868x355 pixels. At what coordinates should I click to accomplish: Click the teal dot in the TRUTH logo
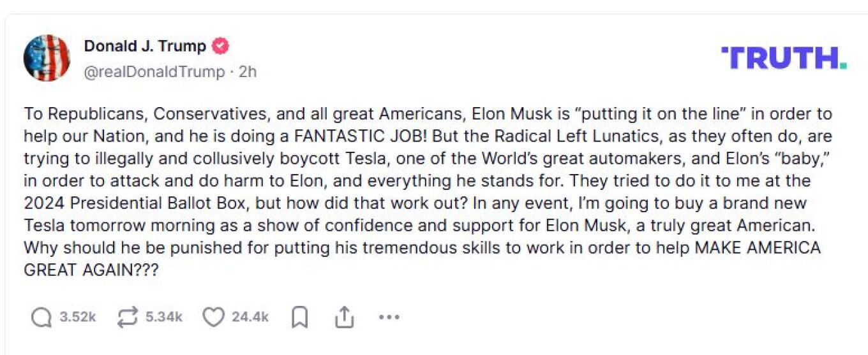click(843, 66)
